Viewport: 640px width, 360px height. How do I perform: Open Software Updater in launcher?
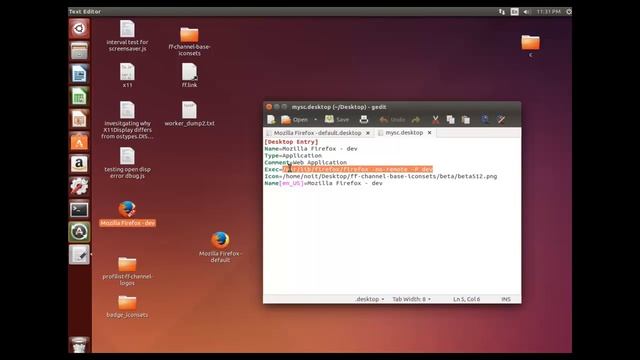[x=79, y=232]
